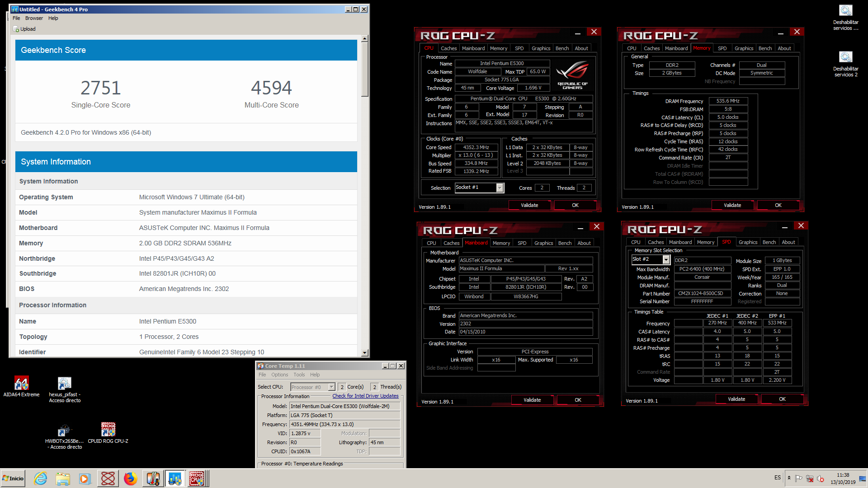Select Memory tab in SPD CPU-Z window

tap(705, 242)
